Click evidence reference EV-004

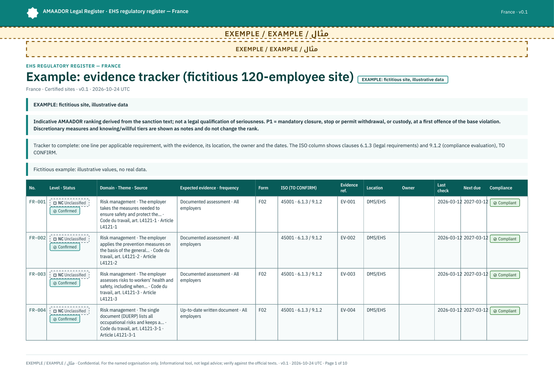(348, 310)
